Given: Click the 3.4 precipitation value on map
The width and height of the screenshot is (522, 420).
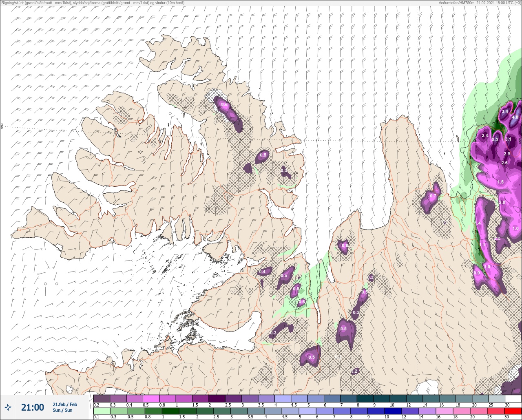Looking at the screenshot, I should pos(505,111).
